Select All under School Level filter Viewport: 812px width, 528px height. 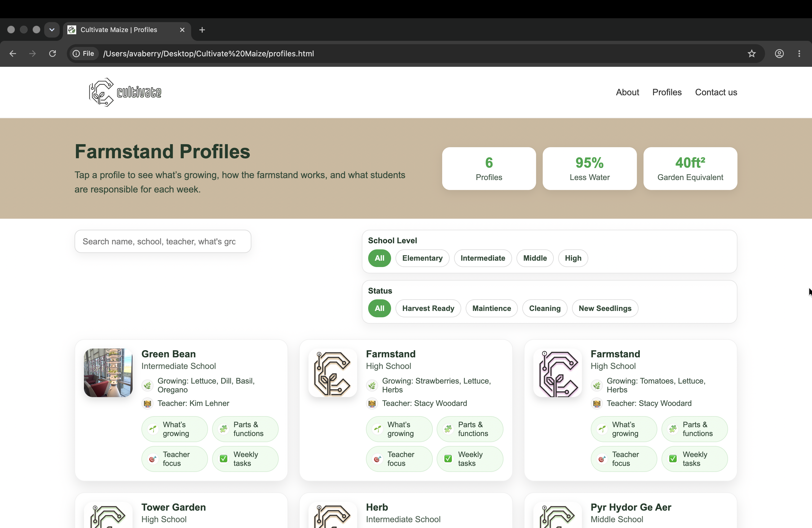379,258
